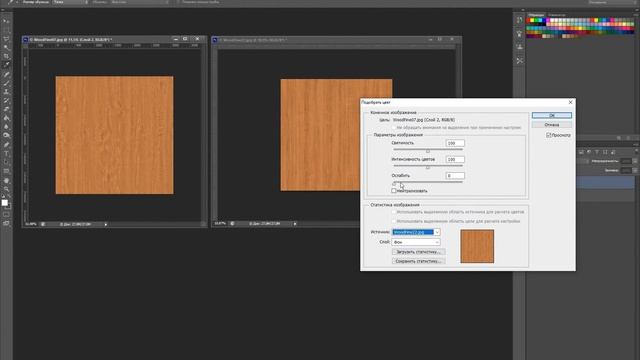Select the Magic Wand tool
Screen dimensions: 640x360
[6, 47]
